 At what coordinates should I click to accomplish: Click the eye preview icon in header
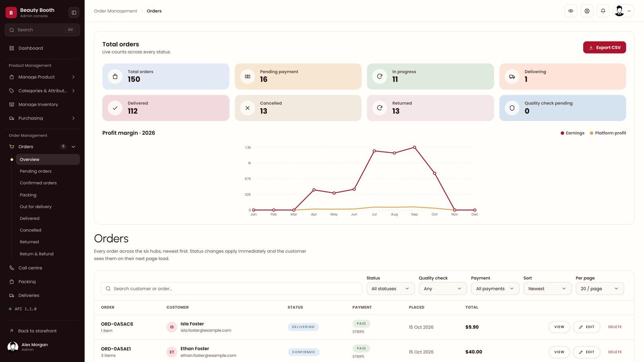[571, 11]
